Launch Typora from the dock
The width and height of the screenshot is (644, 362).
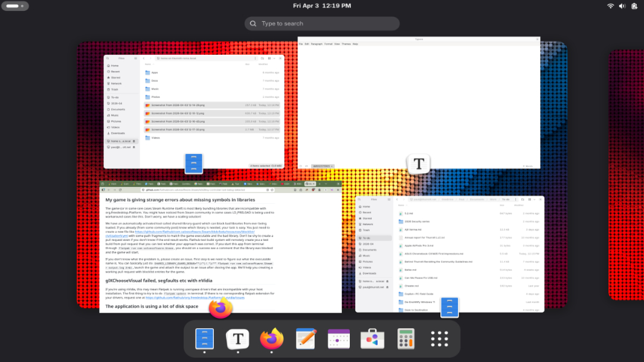[238, 339]
